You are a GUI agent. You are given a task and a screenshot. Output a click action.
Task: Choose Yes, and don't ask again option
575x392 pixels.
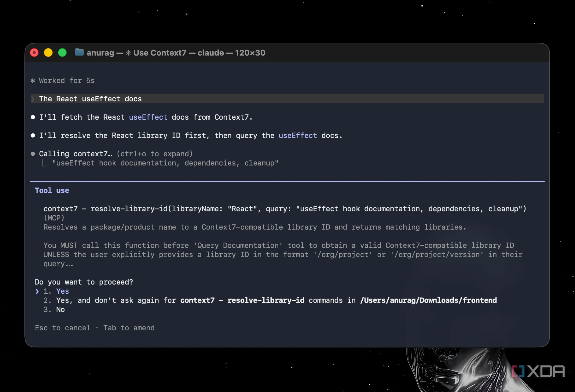[270, 300]
